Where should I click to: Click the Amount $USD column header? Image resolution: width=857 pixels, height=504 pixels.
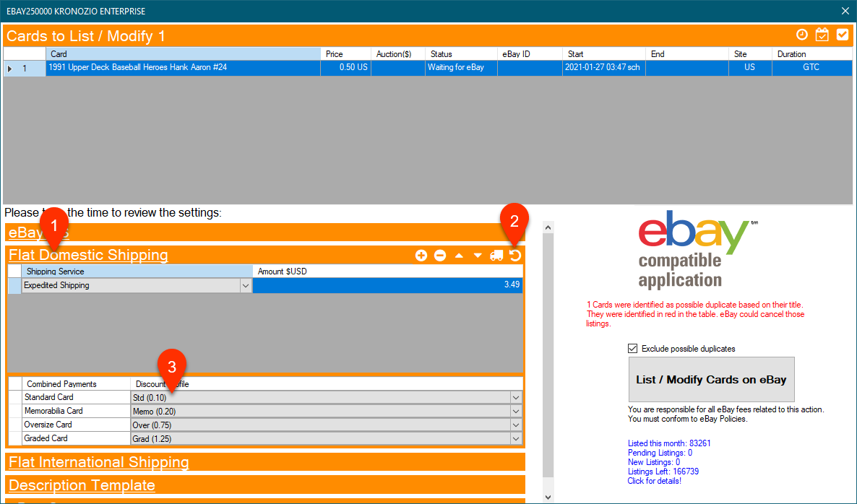(387, 271)
